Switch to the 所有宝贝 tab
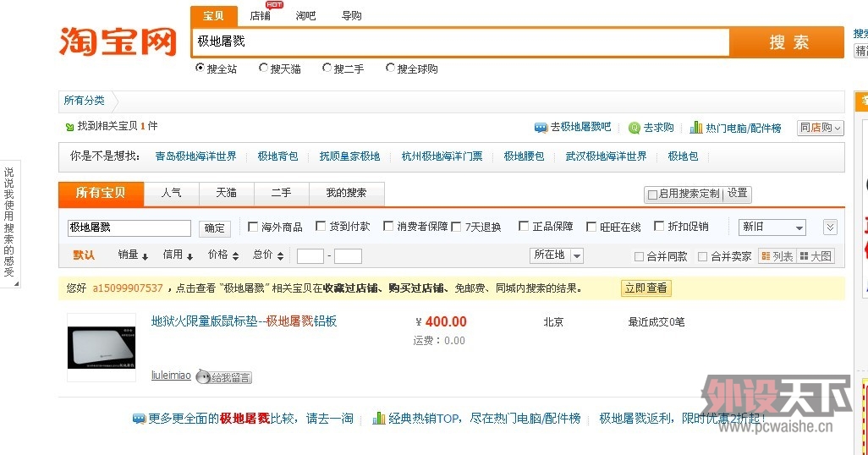The width and height of the screenshot is (868, 455). tap(101, 193)
